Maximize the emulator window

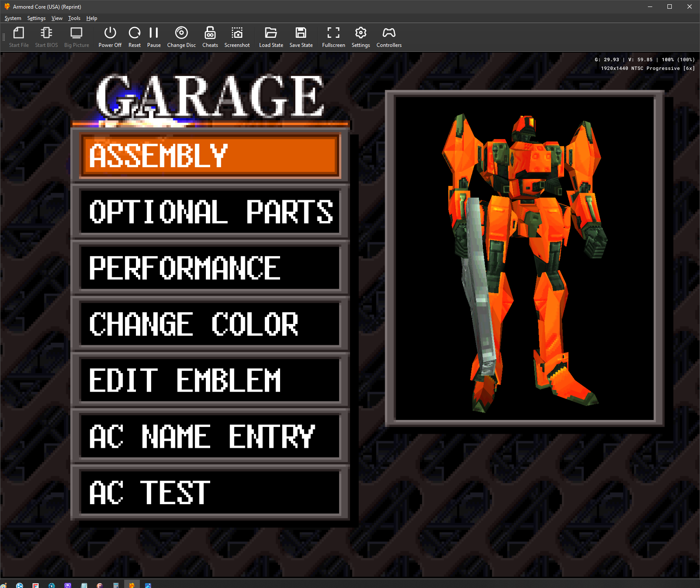pyautogui.click(x=670, y=7)
